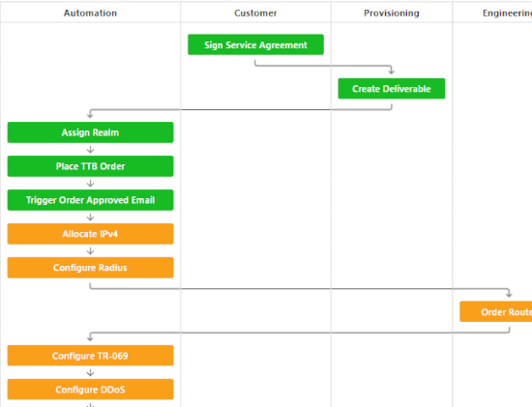The image size is (532, 407).
Task: Select the Allocate IPv4 orange box
Action: coord(90,234)
